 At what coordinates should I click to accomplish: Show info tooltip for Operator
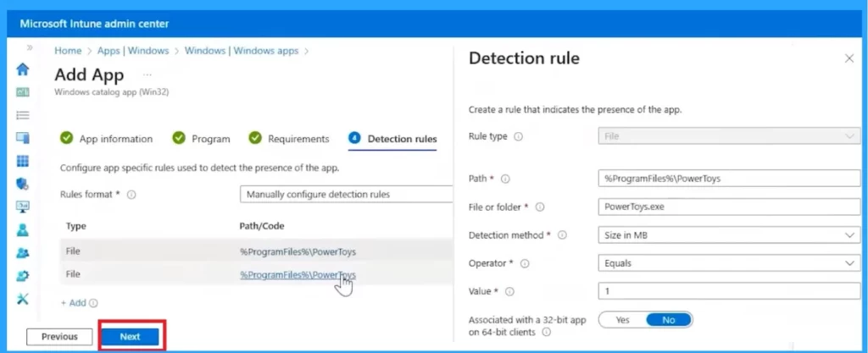(525, 263)
